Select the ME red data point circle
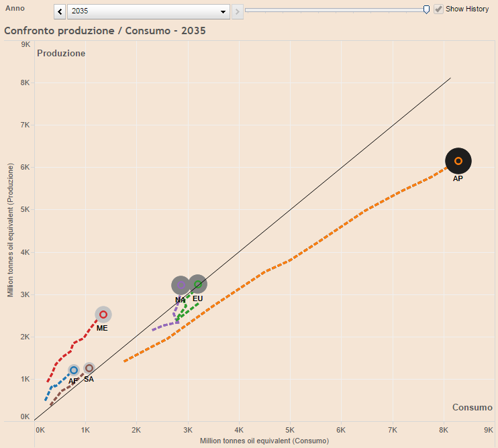 [x=103, y=315]
